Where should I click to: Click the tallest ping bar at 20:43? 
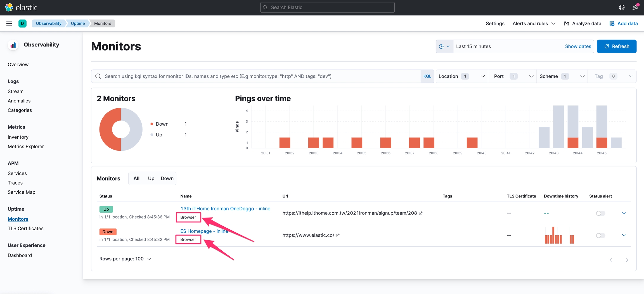[558, 127]
